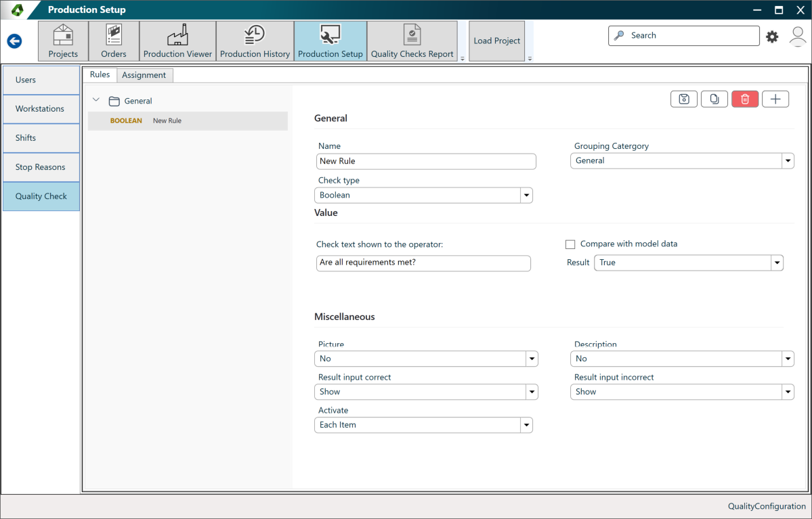This screenshot has width=812, height=519.
Task: Click the Load Project button
Action: click(x=496, y=41)
